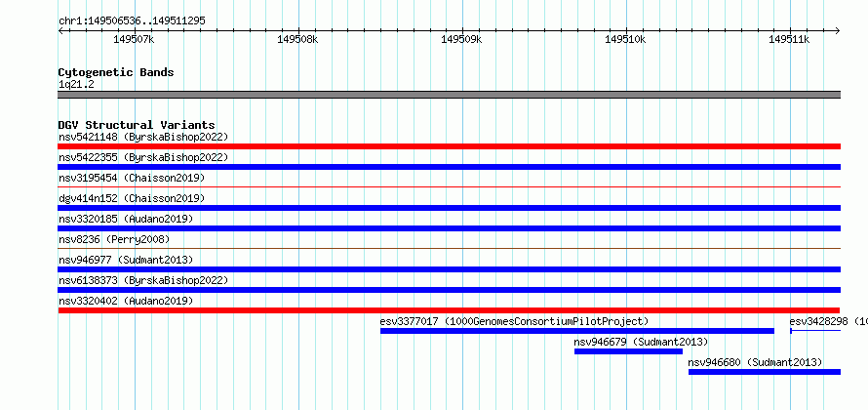868x410 pixels.
Task: Select the thin brown line for nsv8236
Action: tap(450, 249)
